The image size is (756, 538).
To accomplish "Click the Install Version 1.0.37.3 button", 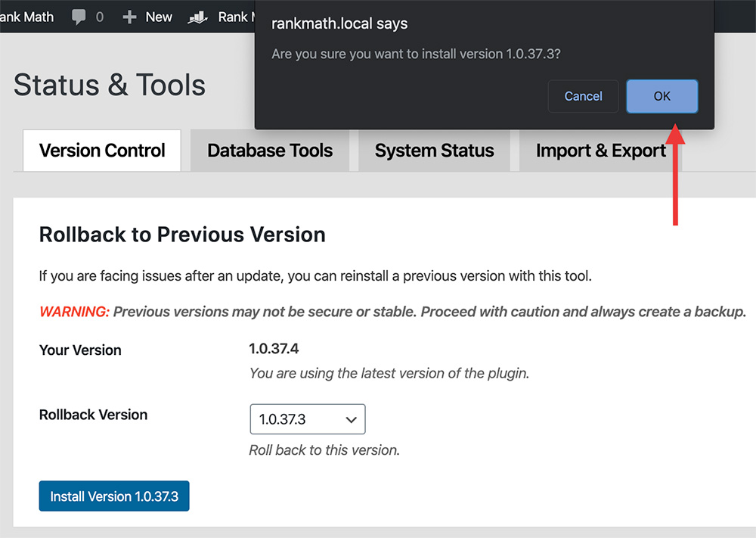I will (114, 496).
